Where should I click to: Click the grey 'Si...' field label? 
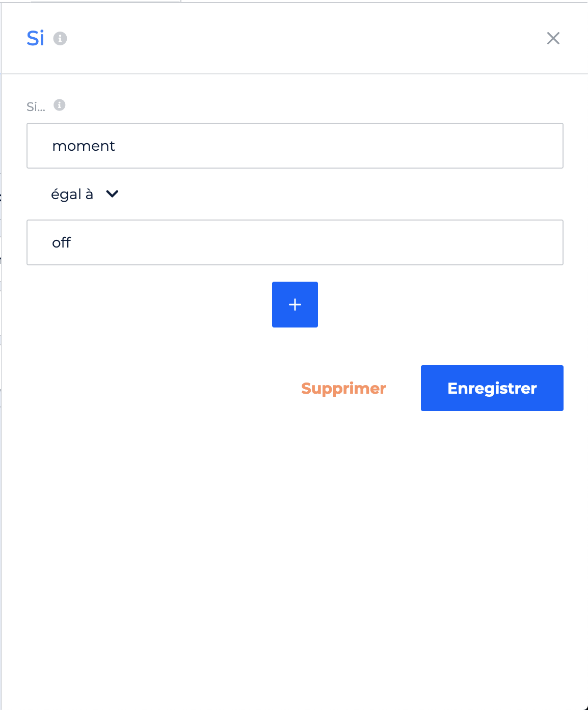36,106
